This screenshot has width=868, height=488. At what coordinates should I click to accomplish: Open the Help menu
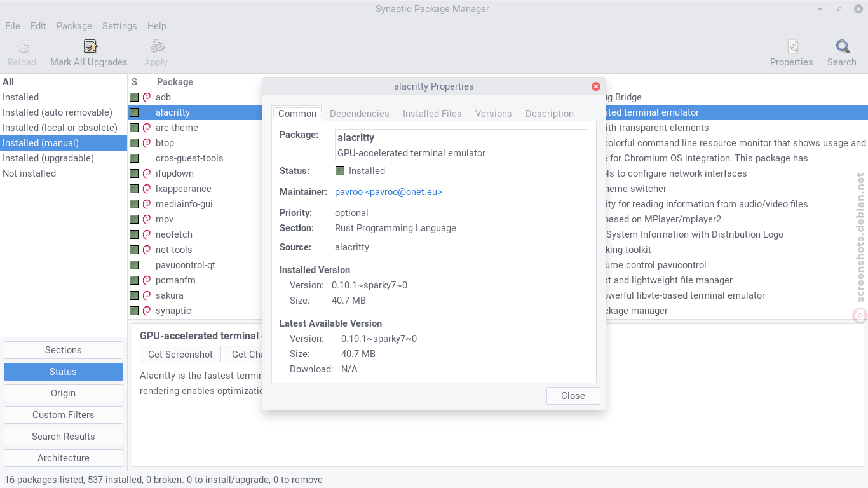[157, 26]
